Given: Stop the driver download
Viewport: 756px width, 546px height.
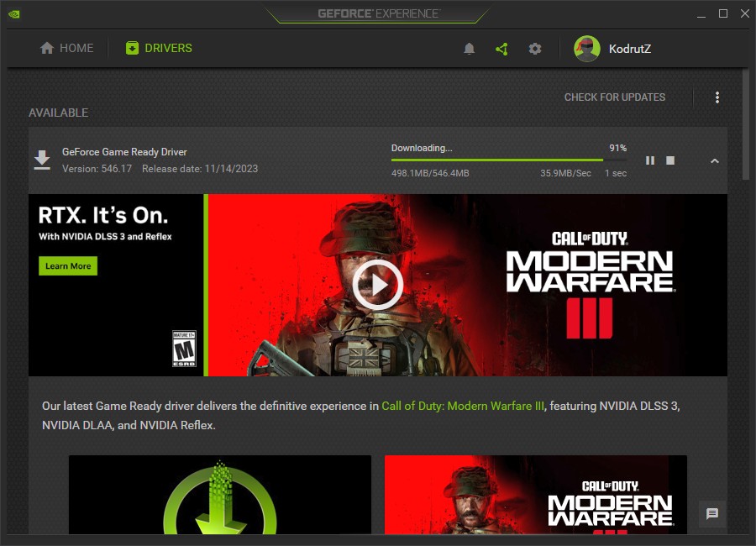Looking at the screenshot, I should (x=670, y=160).
